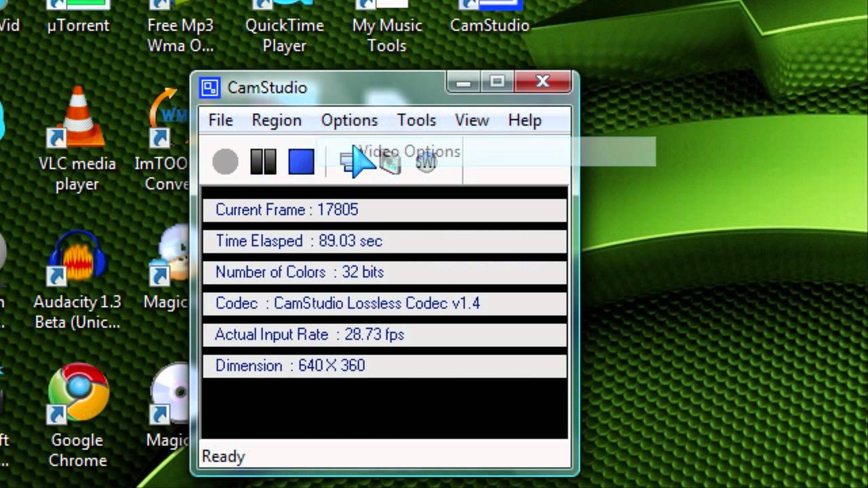
Task: Click the µTorrent desktop shortcut label
Action: 78,25
